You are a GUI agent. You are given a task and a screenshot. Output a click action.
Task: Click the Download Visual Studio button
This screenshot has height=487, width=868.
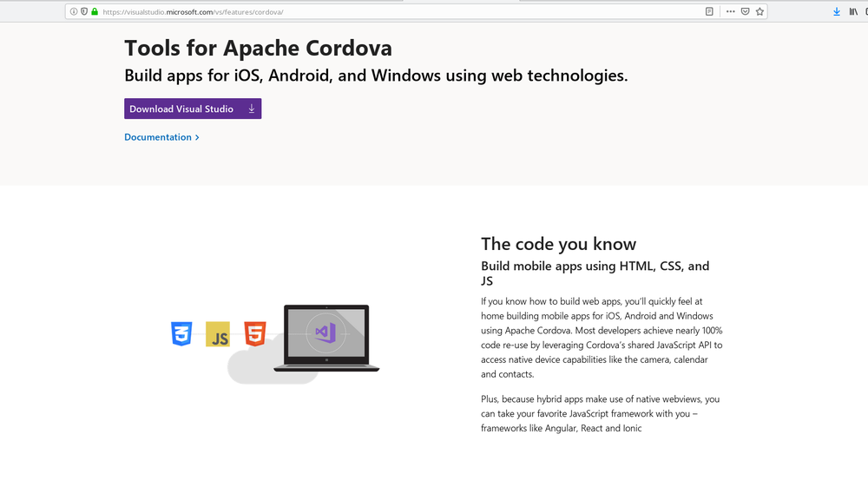click(193, 109)
